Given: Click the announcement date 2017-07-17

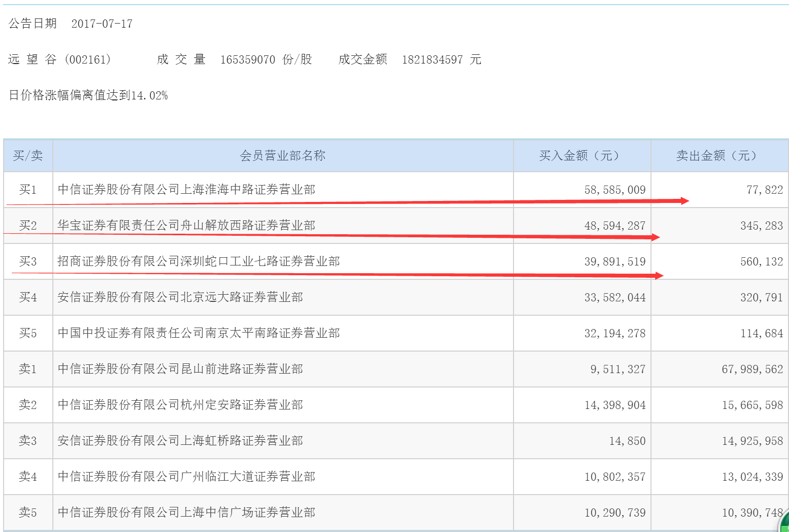Looking at the screenshot, I should 102,24.
